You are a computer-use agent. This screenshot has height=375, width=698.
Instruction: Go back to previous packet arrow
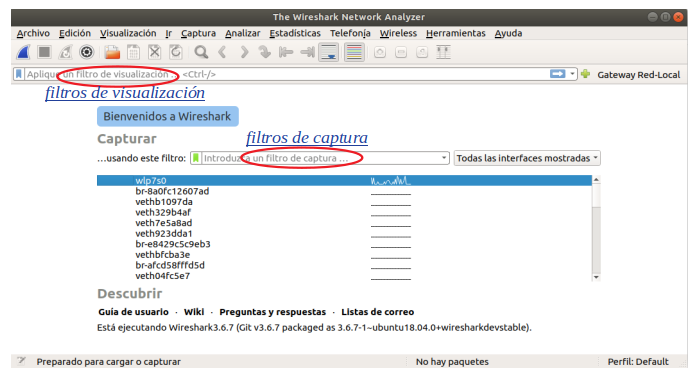(x=223, y=52)
